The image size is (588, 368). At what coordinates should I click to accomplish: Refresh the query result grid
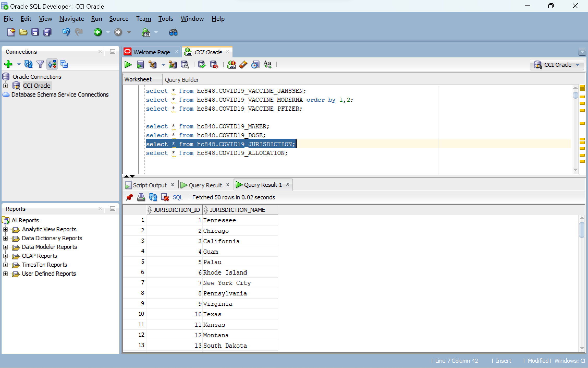click(153, 197)
